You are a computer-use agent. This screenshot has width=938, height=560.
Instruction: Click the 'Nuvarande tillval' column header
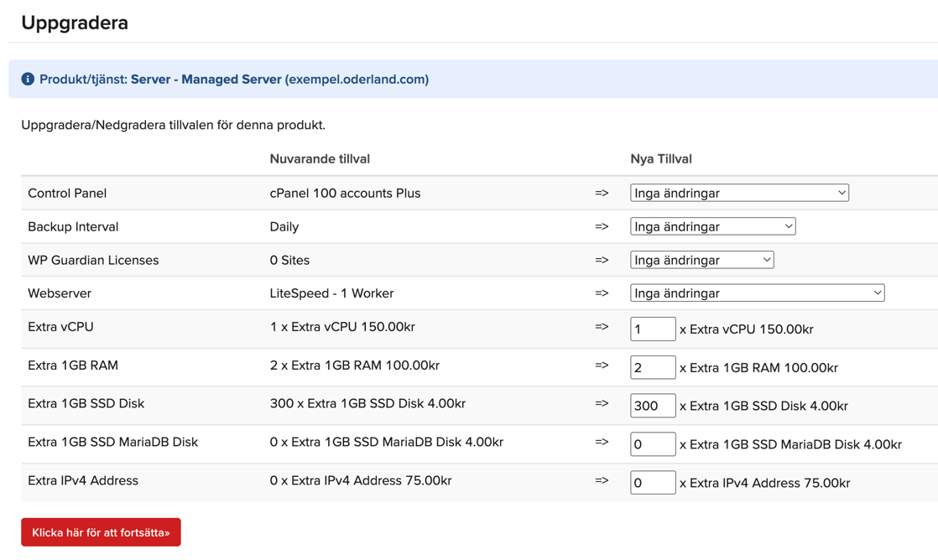pos(320,158)
